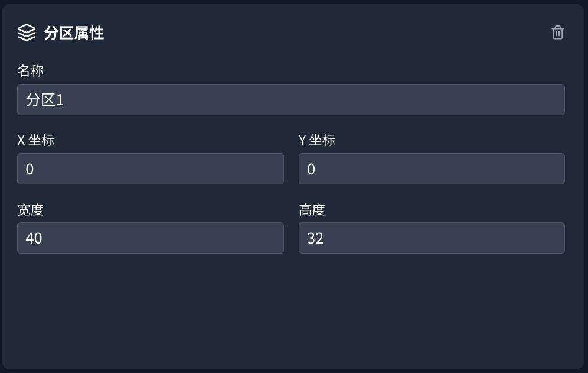
Task: Click the 0 value under X 坐标
Action: click(30, 170)
